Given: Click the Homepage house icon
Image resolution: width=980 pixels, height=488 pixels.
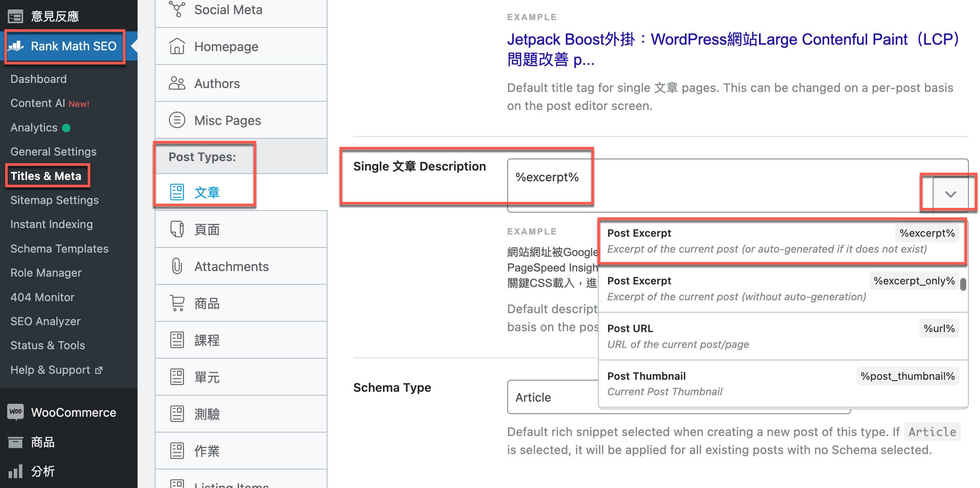Looking at the screenshot, I should pyautogui.click(x=177, y=46).
